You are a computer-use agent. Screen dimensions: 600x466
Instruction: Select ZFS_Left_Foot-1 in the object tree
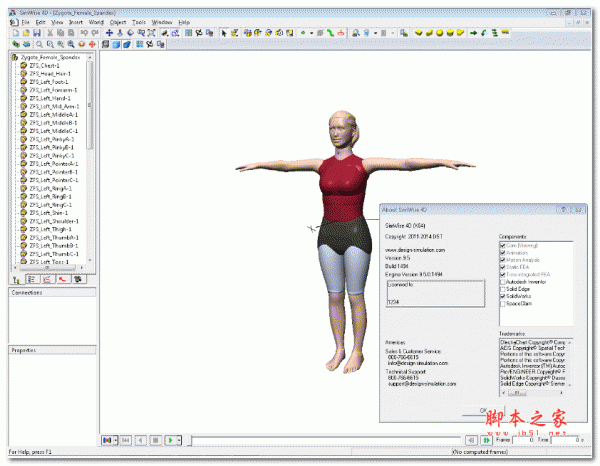(x=52, y=82)
